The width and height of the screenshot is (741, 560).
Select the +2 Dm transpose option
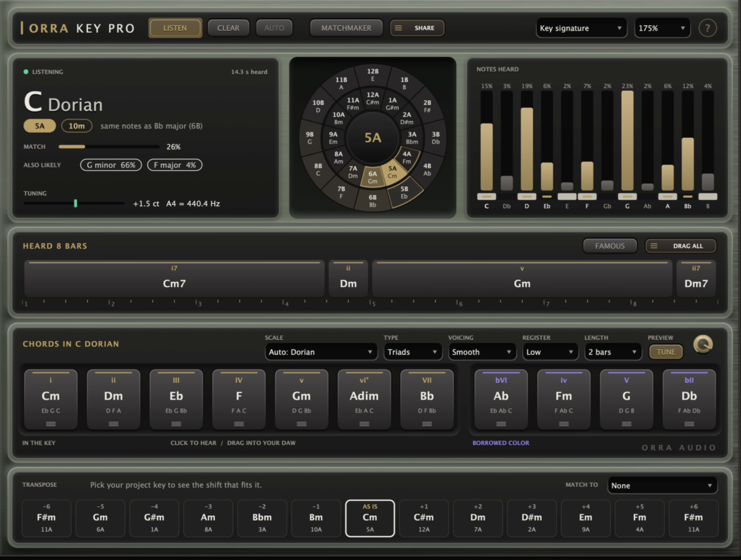478,518
